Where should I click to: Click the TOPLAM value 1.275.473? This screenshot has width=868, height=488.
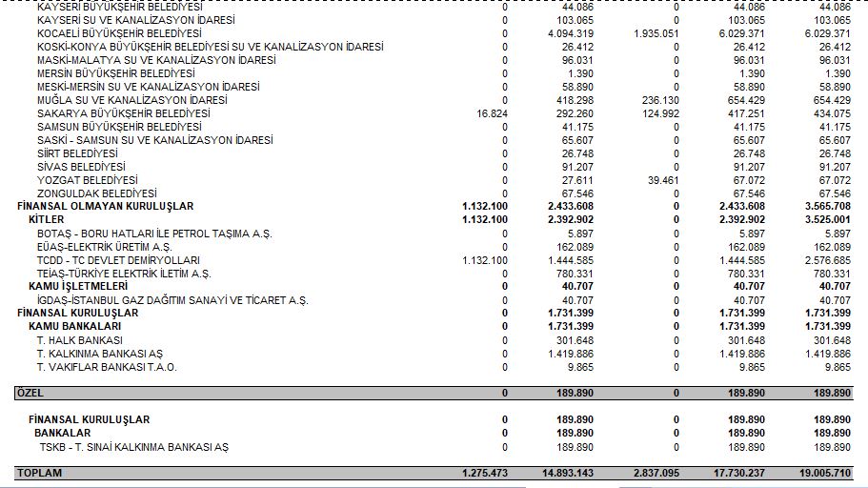(x=485, y=473)
